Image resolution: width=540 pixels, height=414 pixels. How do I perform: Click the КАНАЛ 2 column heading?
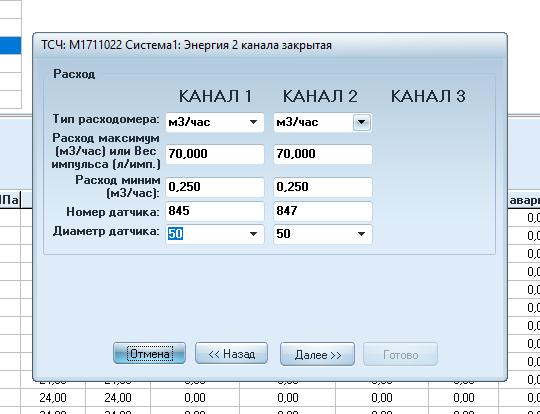[320, 96]
